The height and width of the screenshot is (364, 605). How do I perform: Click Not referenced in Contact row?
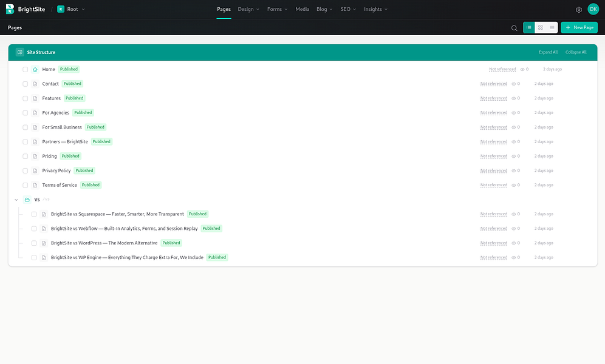(x=493, y=84)
